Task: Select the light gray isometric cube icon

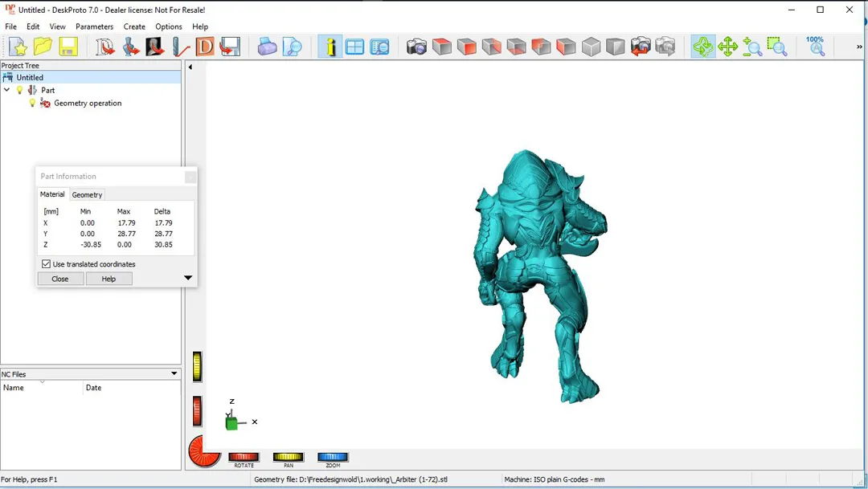Action: pos(591,47)
